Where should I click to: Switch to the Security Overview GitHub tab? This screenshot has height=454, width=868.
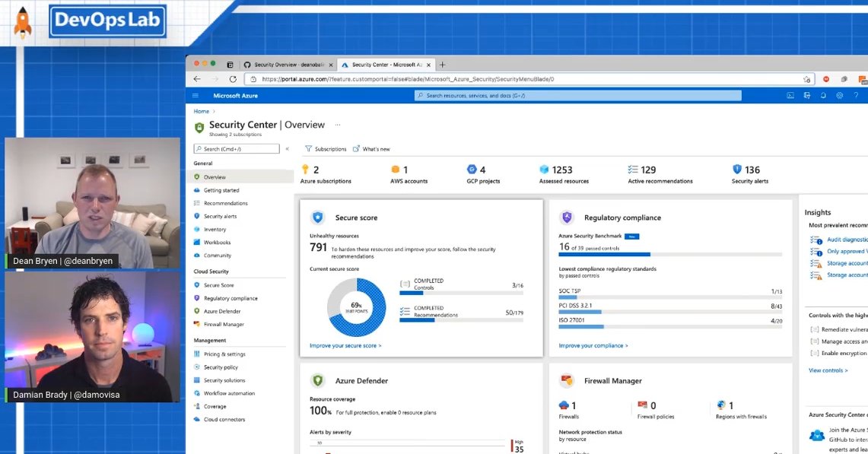289,65
